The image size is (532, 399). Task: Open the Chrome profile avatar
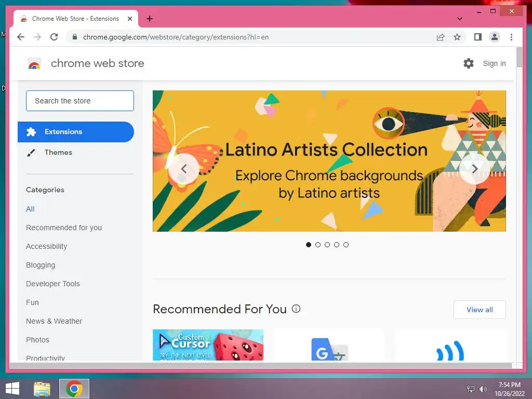click(495, 37)
